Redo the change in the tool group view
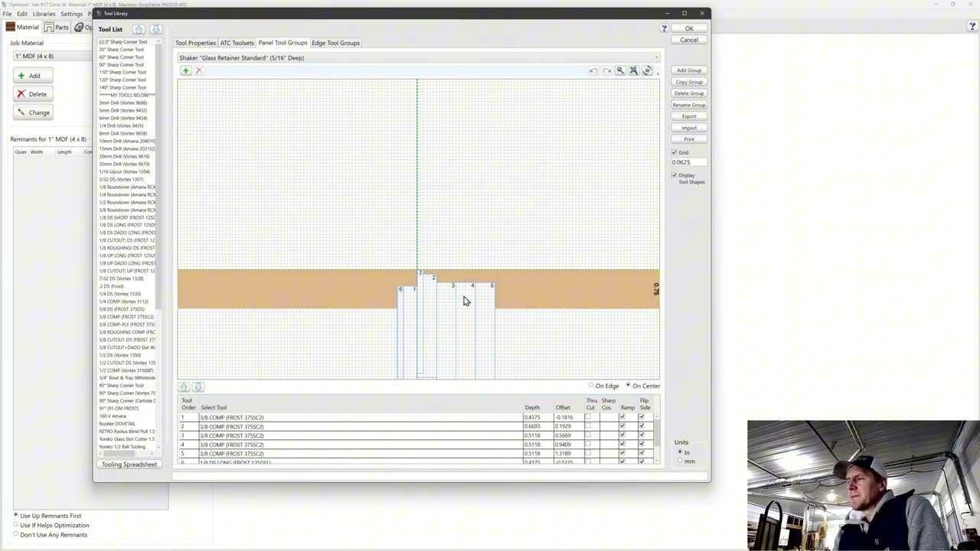 coord(607,70)
